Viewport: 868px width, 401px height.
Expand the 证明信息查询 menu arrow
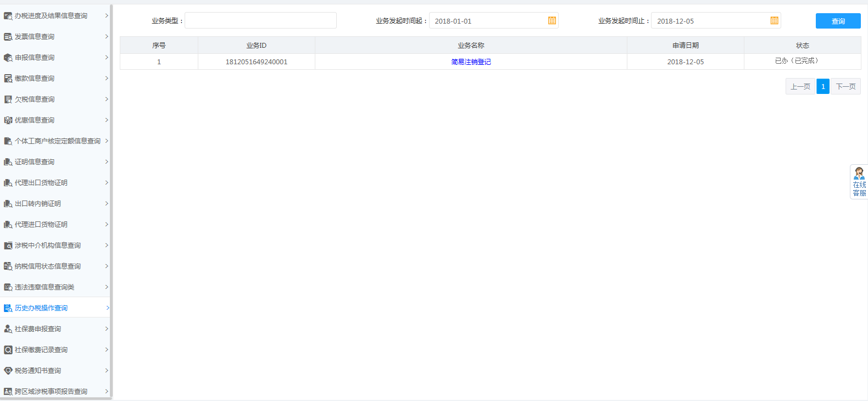coord(107,162)
